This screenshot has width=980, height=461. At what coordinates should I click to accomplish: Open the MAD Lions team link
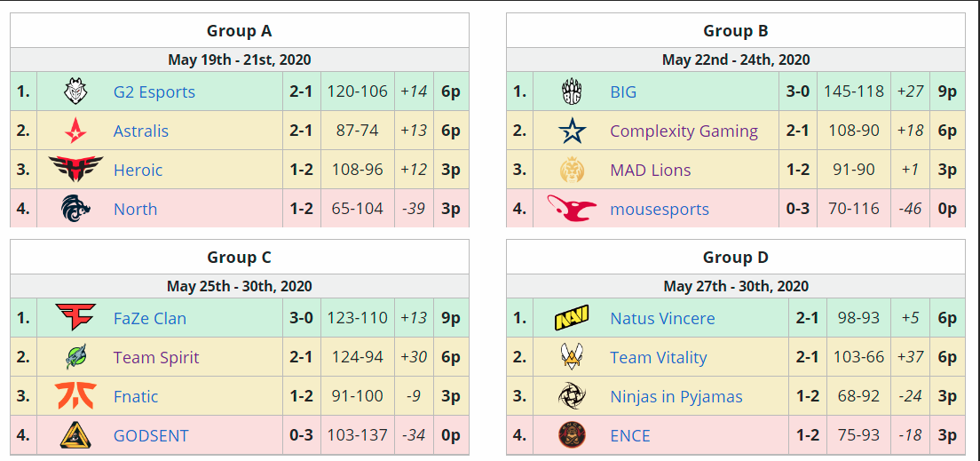[x=651, y=171]
